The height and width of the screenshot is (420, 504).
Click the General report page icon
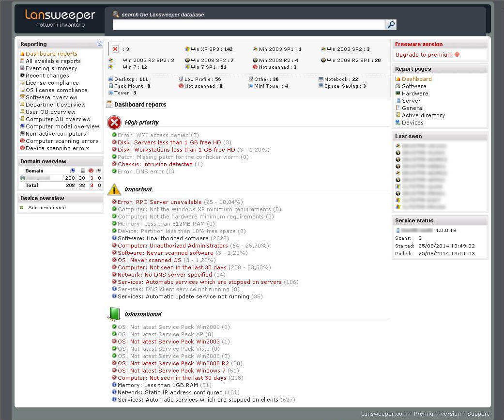(x=397, y=108)
